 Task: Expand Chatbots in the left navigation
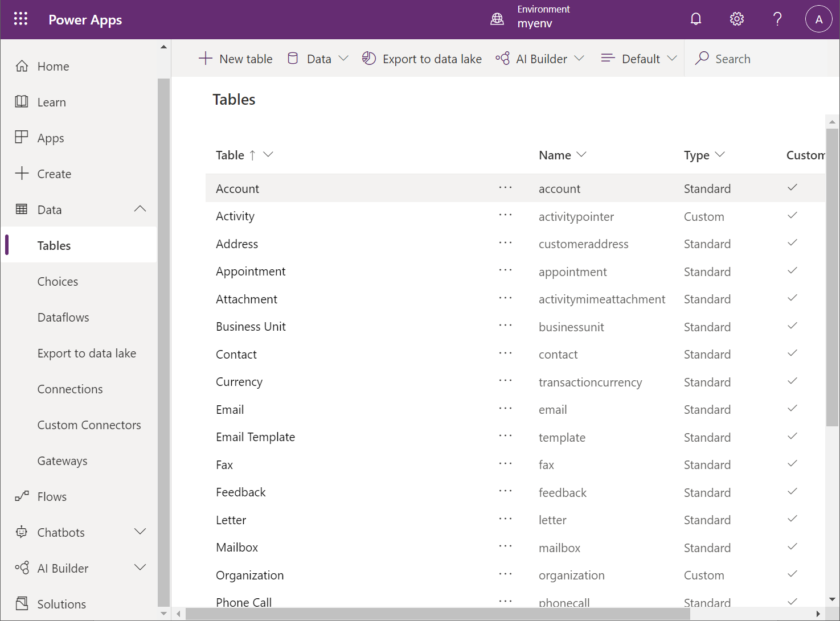(140, 532)
